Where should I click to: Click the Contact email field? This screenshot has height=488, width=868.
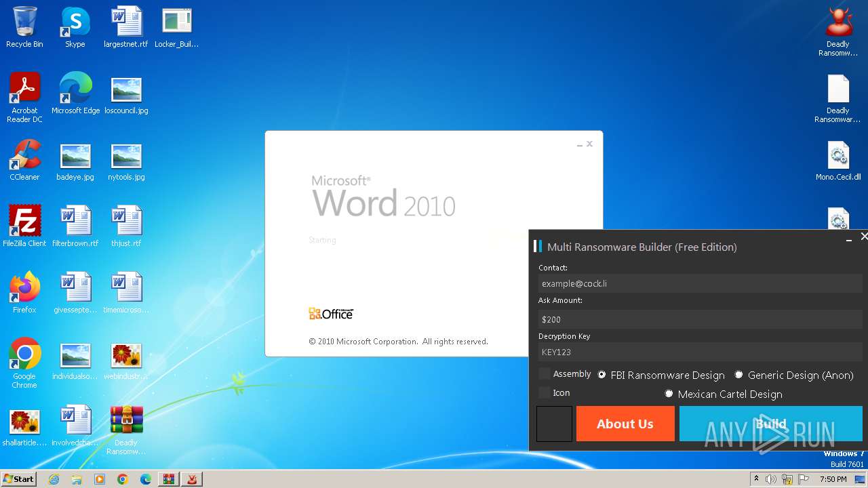click(700, 283)
